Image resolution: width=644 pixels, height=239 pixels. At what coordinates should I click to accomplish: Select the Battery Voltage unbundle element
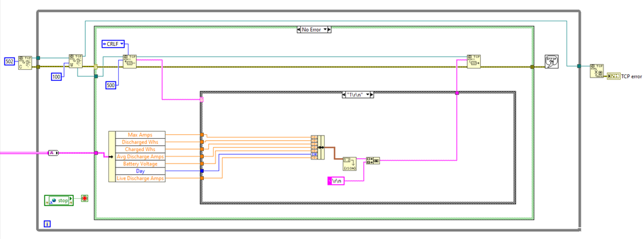pyautogui.click(x=141, y=163)
